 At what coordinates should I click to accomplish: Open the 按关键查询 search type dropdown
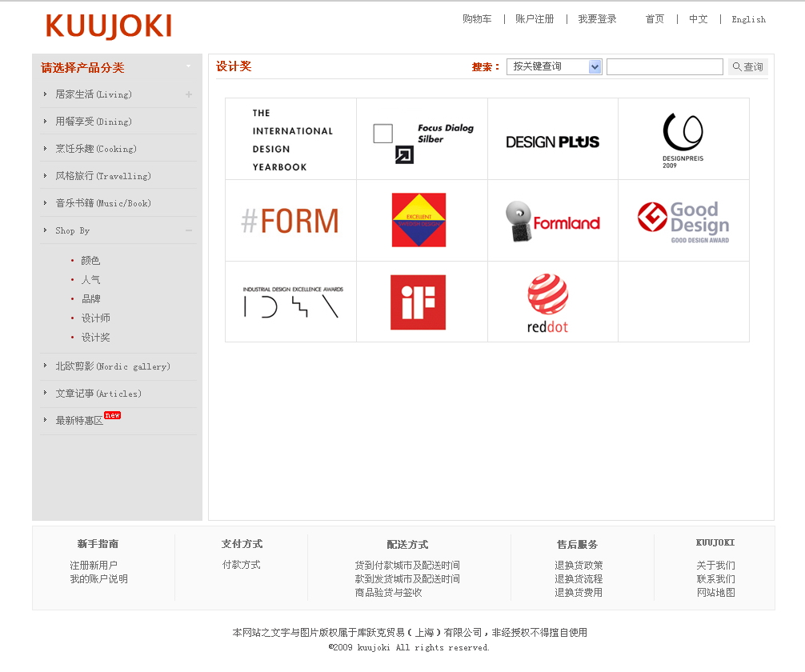(554, 66)
